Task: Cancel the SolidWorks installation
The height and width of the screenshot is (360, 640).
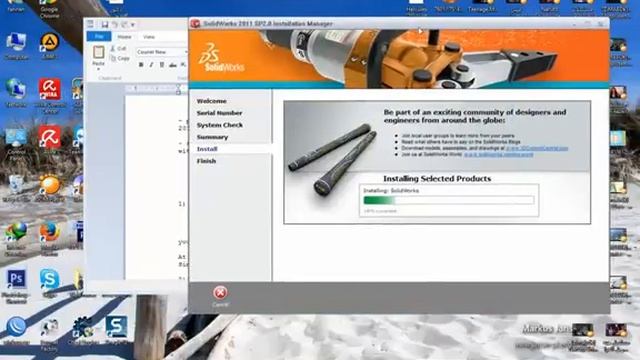Action: pyautogui.click(x=220, y=297)
